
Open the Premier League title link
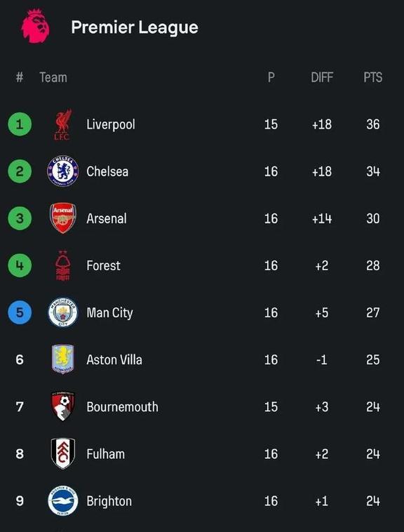135,27
